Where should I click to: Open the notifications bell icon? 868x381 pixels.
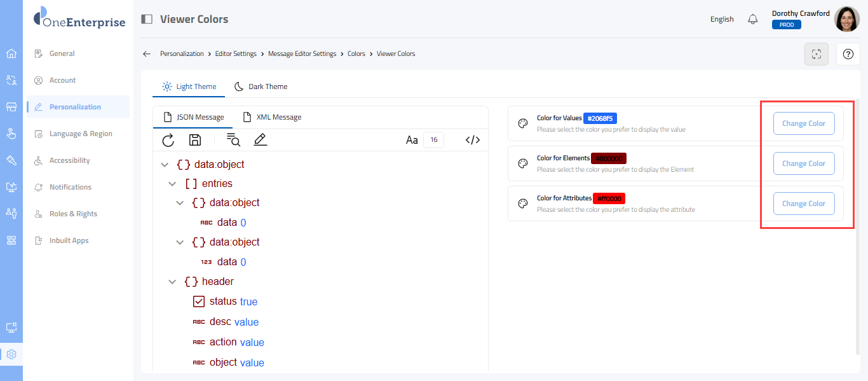point(753,19)
